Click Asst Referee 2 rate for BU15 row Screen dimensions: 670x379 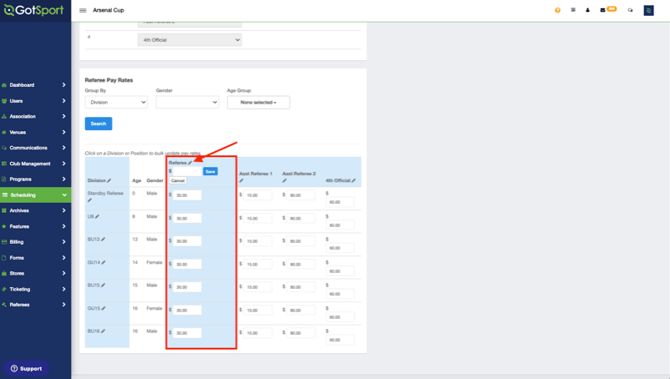click(301, 287)
